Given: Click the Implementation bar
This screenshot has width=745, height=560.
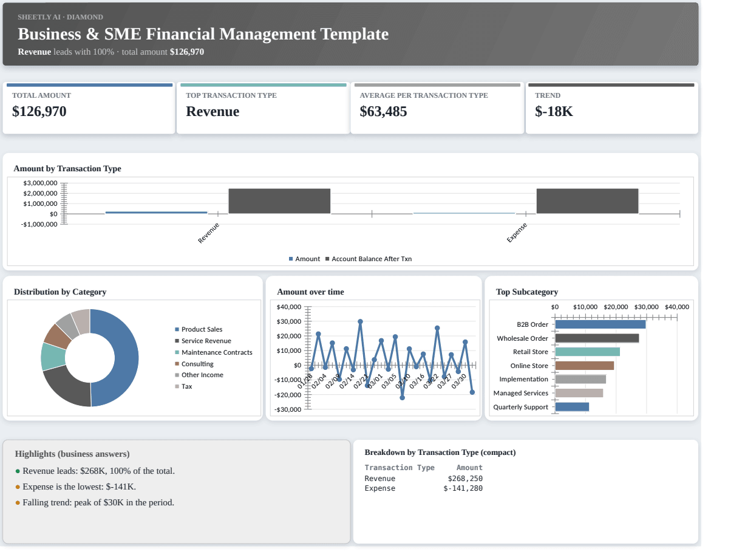Looking at the screenshot, I should click(x=580, y=379).
